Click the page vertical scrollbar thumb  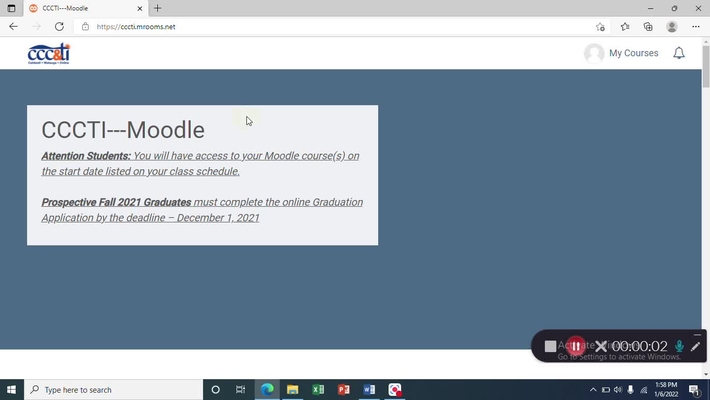pos(706,66)
